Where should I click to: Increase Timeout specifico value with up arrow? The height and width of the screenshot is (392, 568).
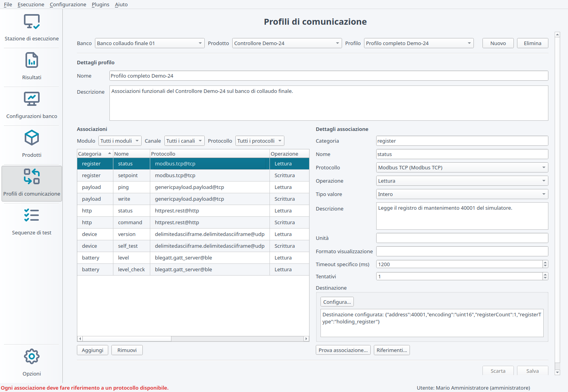(545, 262)
